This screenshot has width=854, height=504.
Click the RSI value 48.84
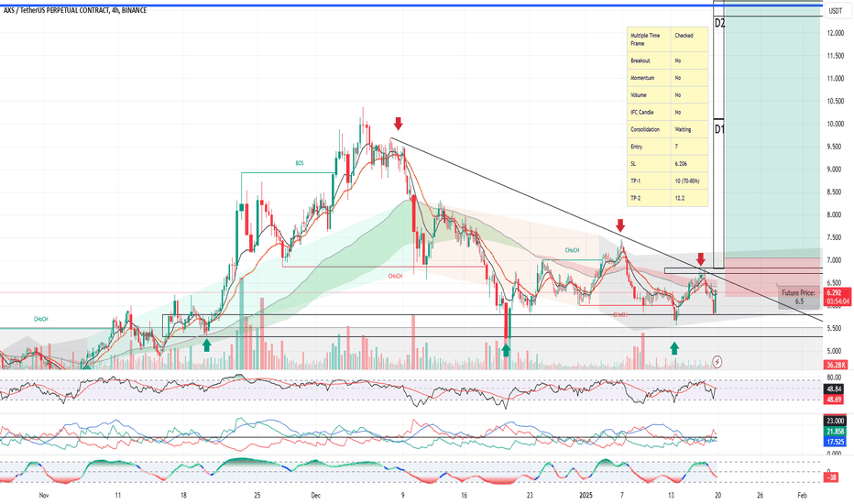click(x=834, y=389)
